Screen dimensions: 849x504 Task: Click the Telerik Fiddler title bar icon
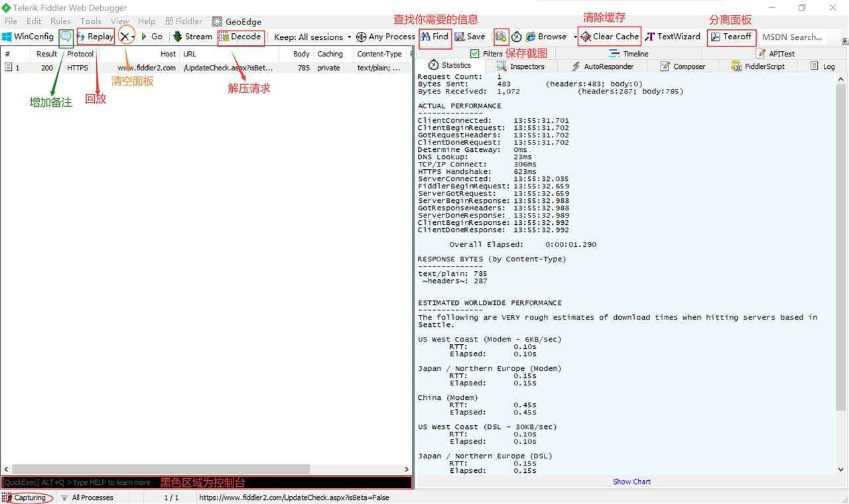[x=6, y=7]
